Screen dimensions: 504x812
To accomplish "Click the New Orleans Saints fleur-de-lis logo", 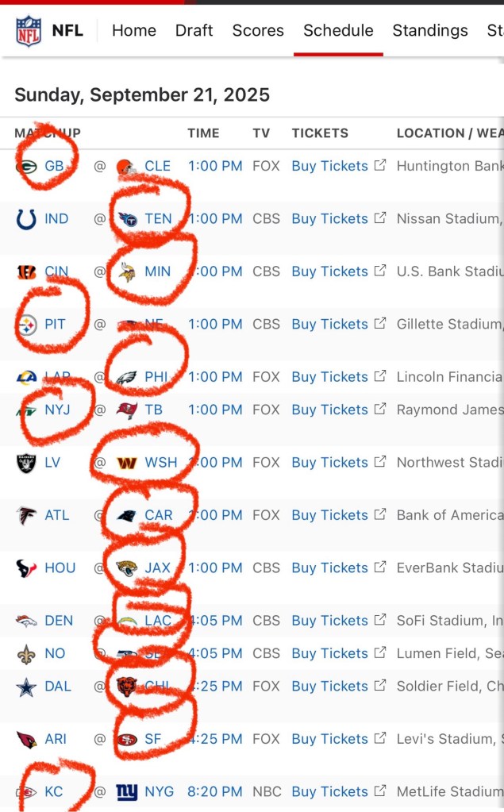I will 26,654.
